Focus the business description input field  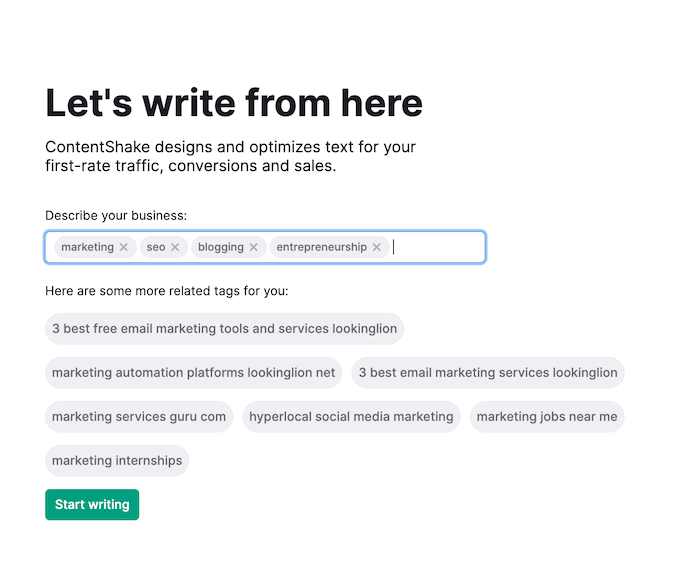(438, 247)
